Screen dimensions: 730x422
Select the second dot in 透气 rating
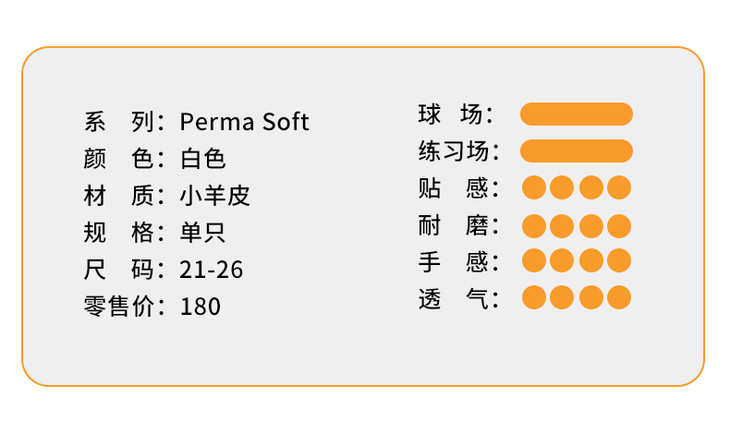click(562, 297)
